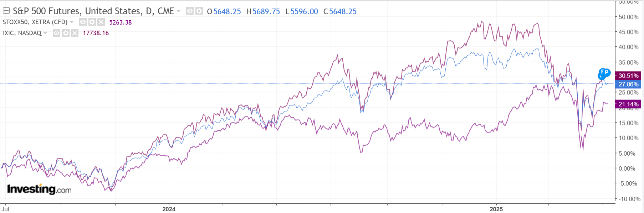Click the Investing.com logo
644x213 pixels.
coord(39,189)
